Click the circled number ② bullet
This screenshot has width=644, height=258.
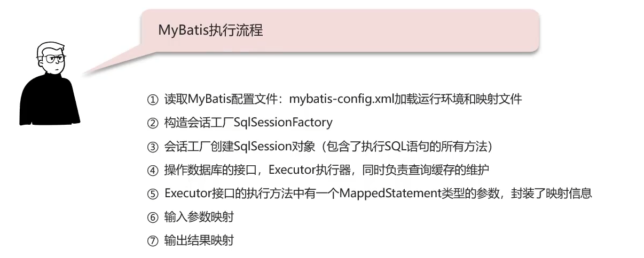(153, 123)
